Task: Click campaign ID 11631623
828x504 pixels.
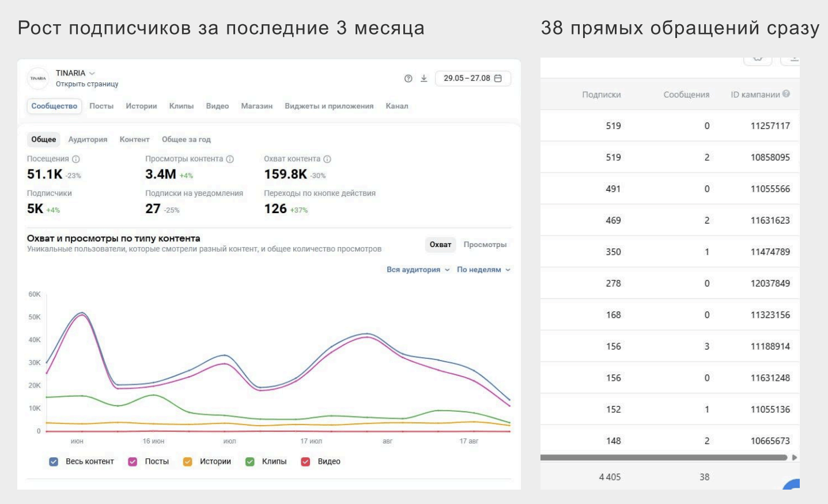Action: [770, 221]
